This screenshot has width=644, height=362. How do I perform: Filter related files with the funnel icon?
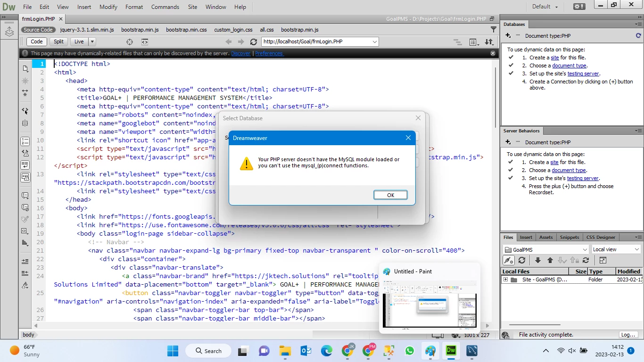point(494,29)
